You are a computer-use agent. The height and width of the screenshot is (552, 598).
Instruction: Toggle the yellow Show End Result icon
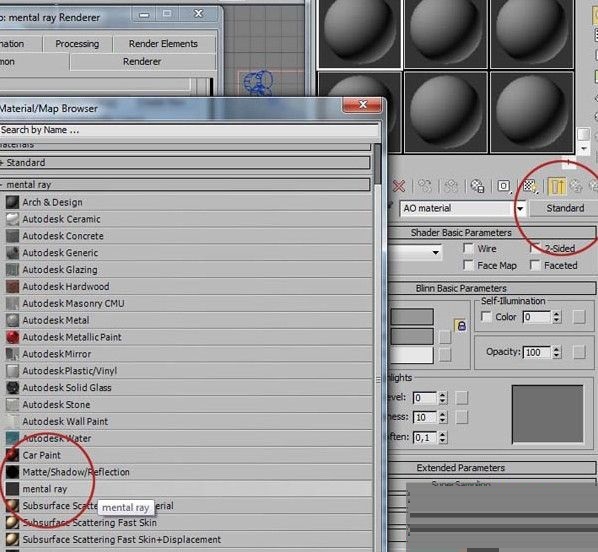(557, 186)
